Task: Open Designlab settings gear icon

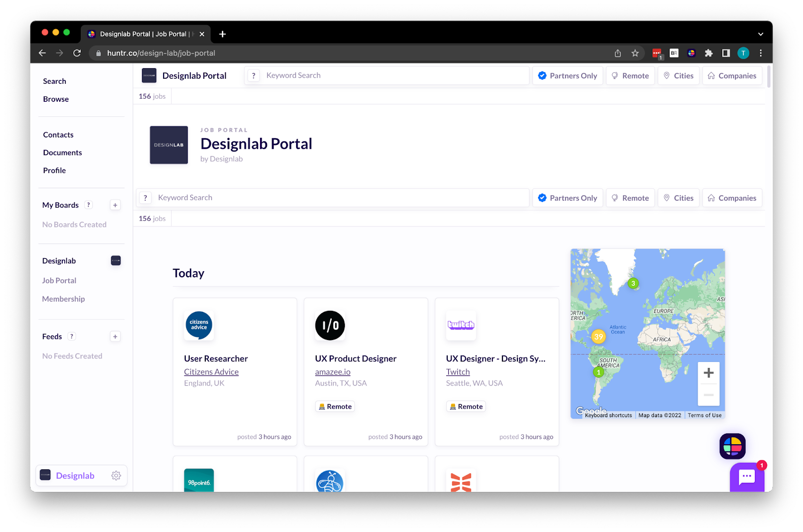Action: (116, 476)
